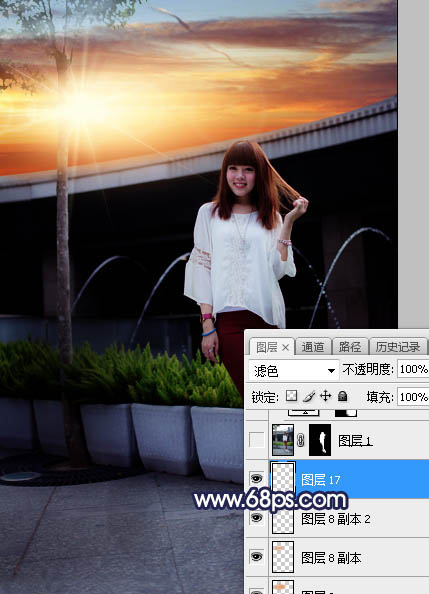
Task: Click the lock image pixels brush icon
Action: tap(309, 396)
